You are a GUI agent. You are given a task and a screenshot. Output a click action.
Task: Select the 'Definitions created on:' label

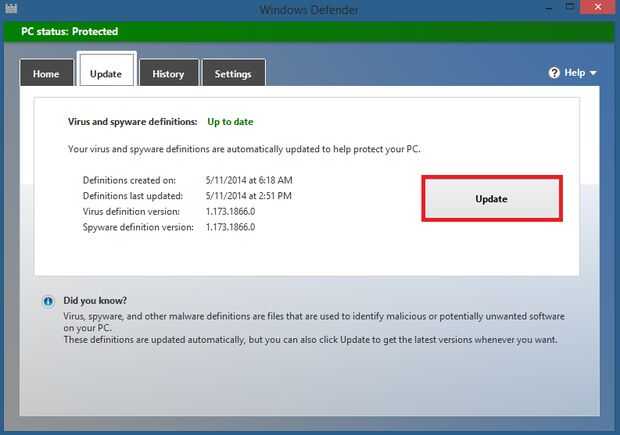pos(129,180)
